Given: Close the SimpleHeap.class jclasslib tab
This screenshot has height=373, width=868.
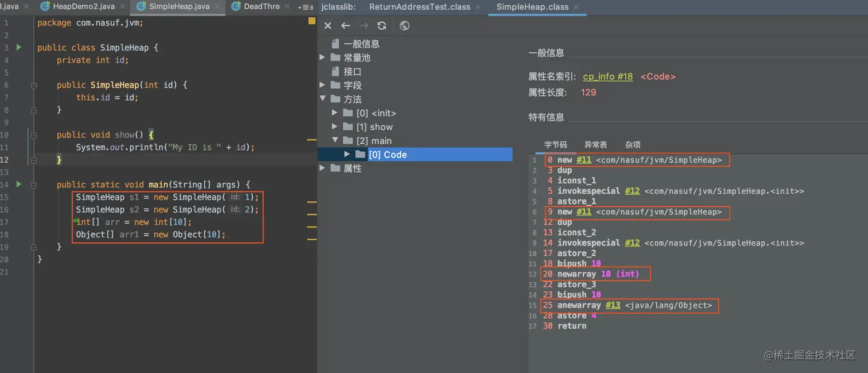Looking at the screenshot, I should pyautogui.click(x=576, y=7).
